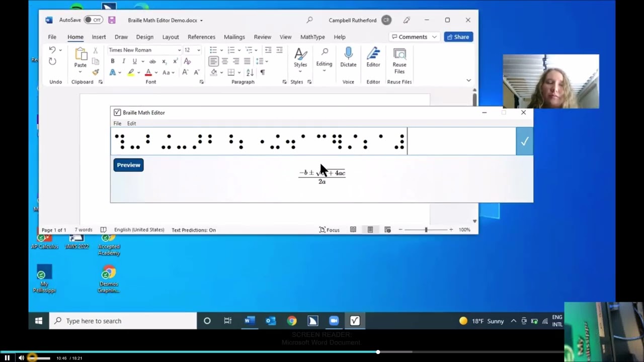Open the font name dropdown

(x=179, y=50)
